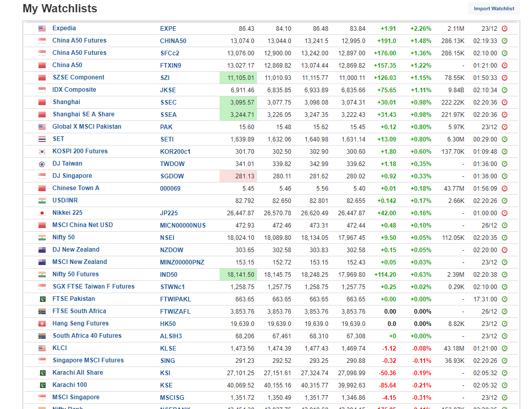
Task: Click the South Korea flag next to KOSPI 200 Futures
Action: [x=42, y=152]
